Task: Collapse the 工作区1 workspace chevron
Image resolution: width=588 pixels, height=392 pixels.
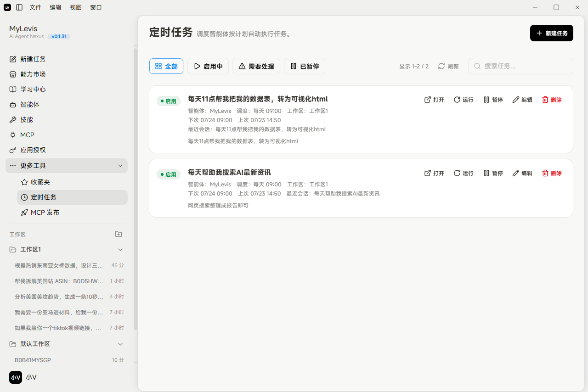Action: (120, 250)
